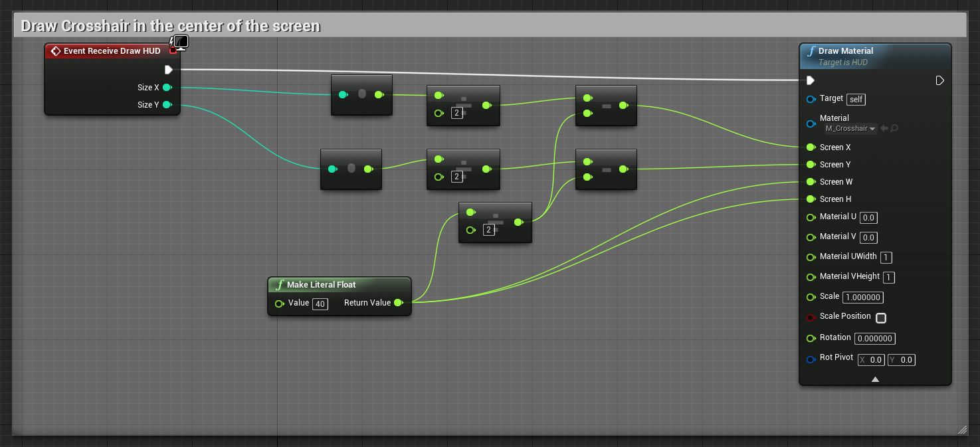Click input pin of conversion node wired to Size X
Screen dimensions: 980x447
point(343,95)
